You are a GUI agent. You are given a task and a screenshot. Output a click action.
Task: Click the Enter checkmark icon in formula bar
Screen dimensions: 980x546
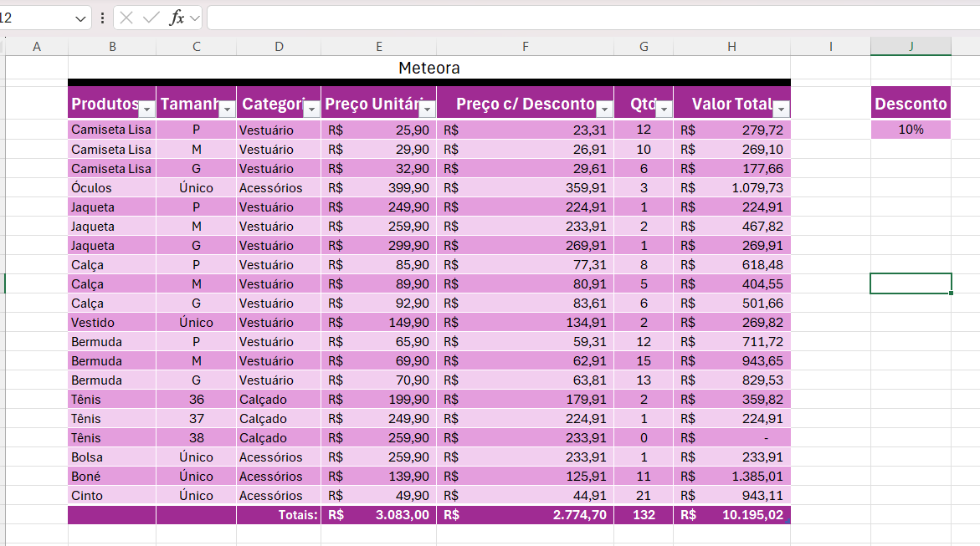pos(151,18)
